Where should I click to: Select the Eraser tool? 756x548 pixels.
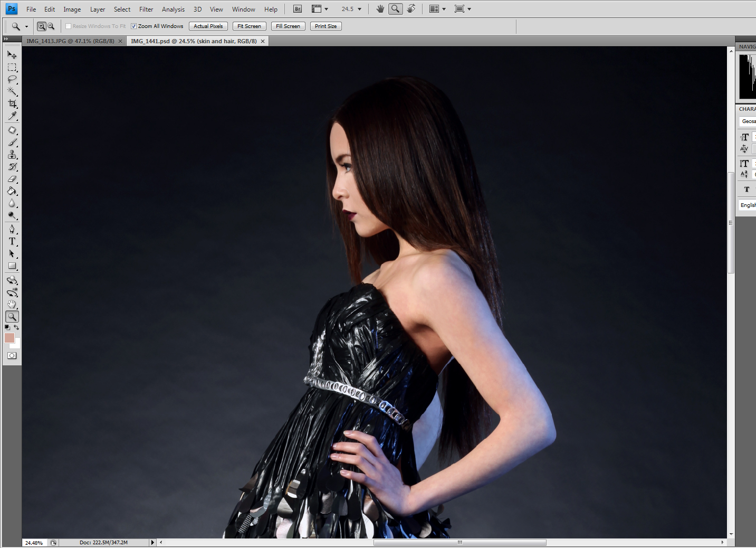tap(12, 179)
